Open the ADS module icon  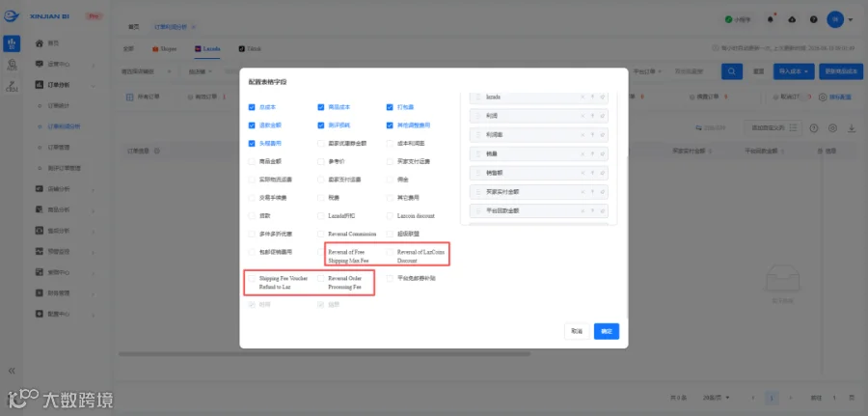[12, 66]
